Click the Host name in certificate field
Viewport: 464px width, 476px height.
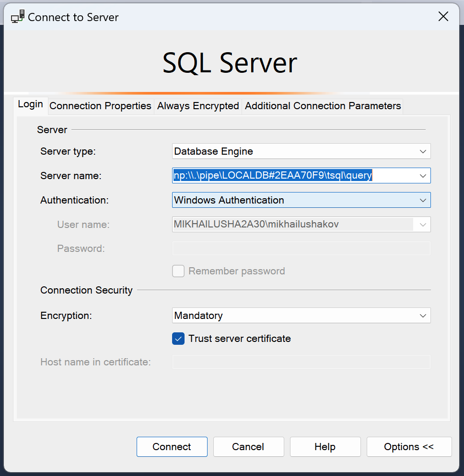coord(301,362)
